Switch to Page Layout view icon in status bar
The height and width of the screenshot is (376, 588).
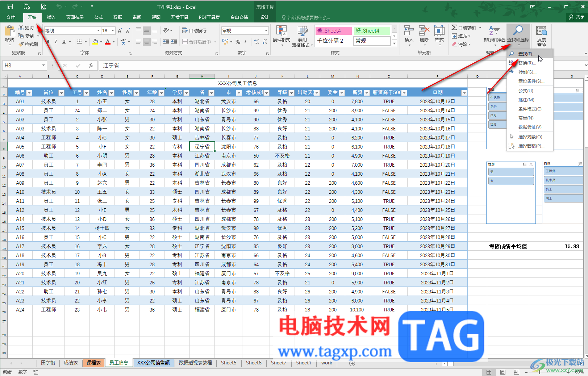click(x=502, y=372)
